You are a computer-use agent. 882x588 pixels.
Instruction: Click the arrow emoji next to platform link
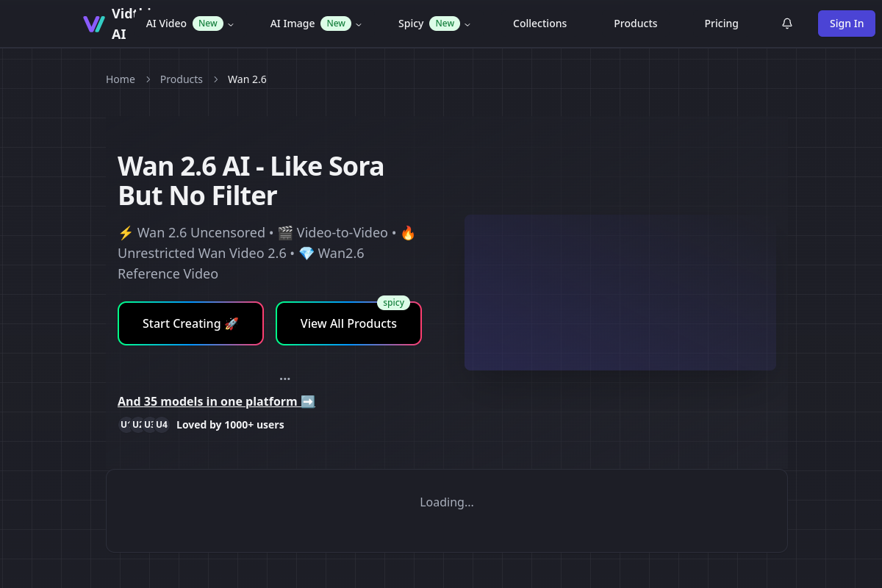click(308, 401)
